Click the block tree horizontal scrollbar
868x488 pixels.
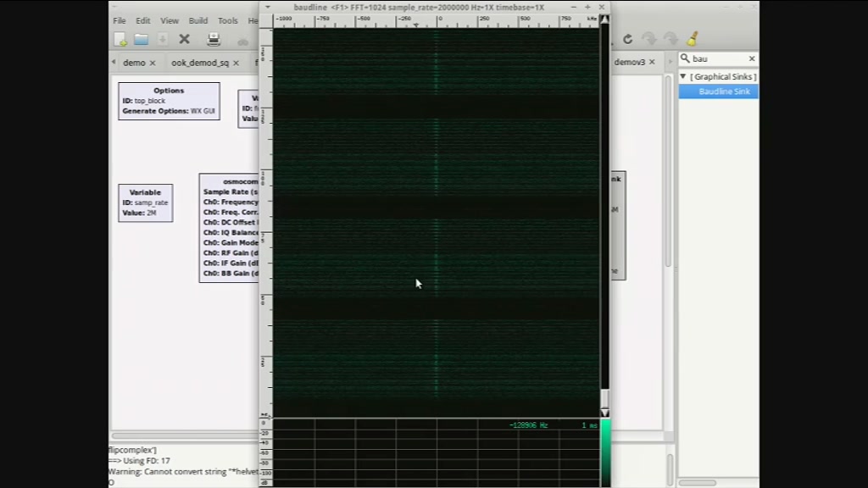tap(698, 482)
